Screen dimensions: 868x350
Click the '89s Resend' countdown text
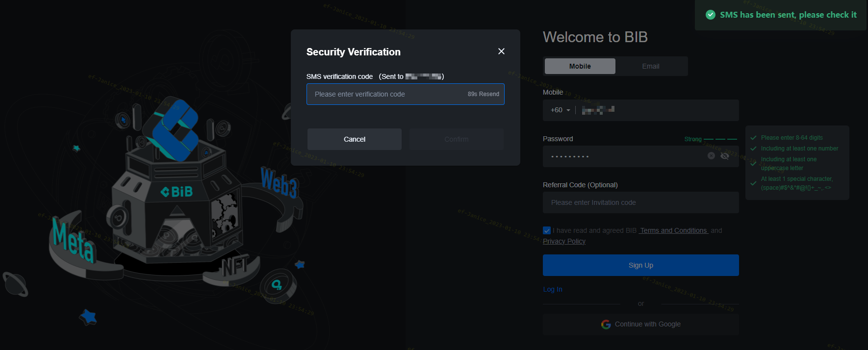pos(483,94)
